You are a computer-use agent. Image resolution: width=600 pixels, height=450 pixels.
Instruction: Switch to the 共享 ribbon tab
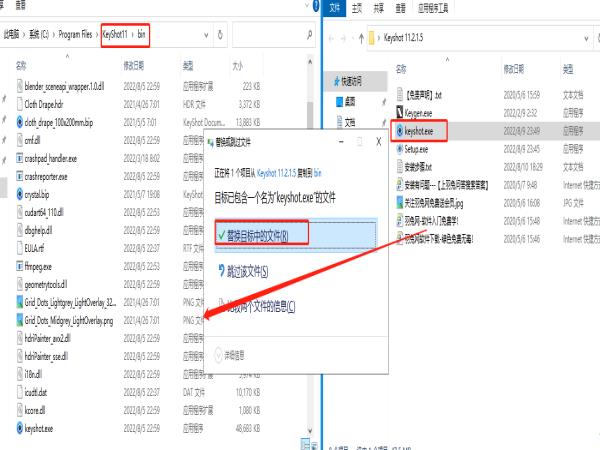[378, 8]
